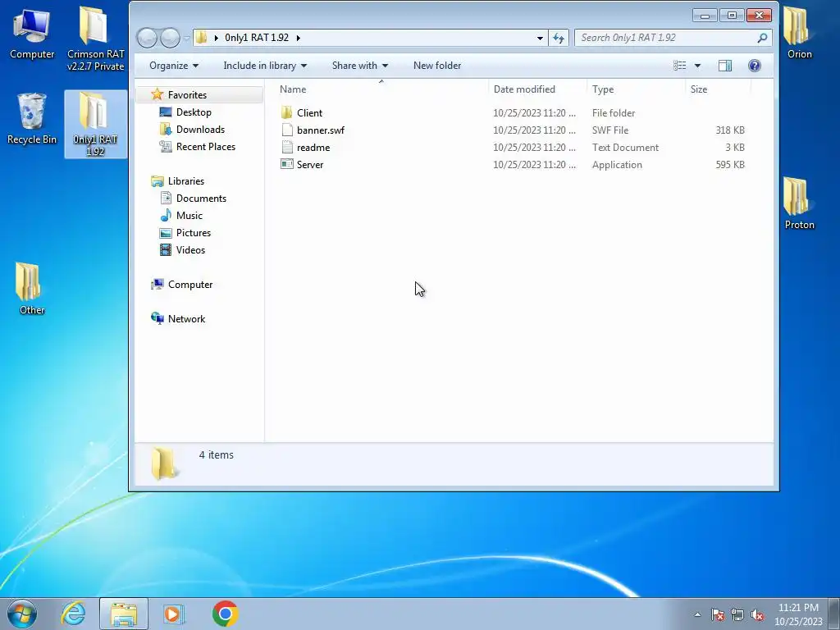Select the banner.swf file icon
The width and height of the screenshot is (840, 630).
tap(286, 130)
